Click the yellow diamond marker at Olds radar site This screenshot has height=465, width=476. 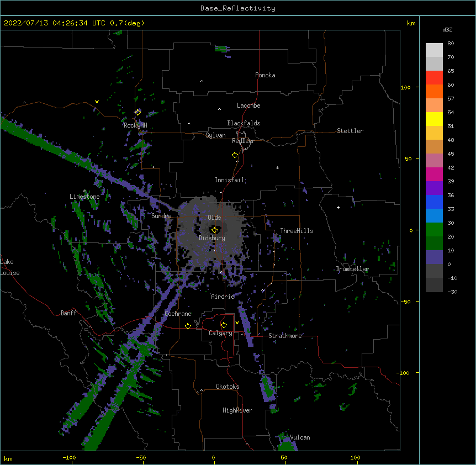[214, 230]
